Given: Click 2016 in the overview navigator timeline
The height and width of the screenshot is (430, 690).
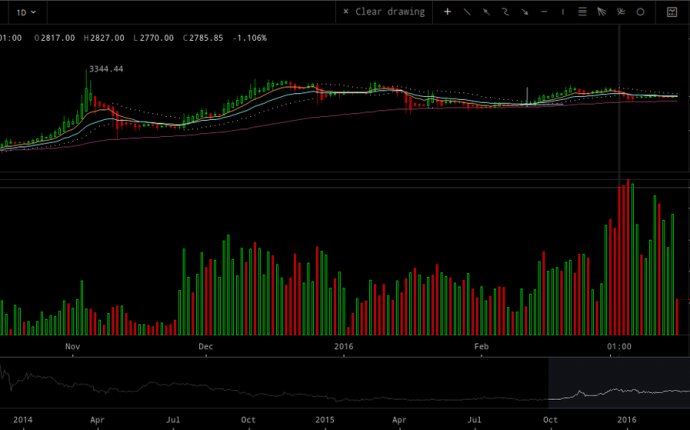Looking at the screenshot, I should [x=626, y=420].
